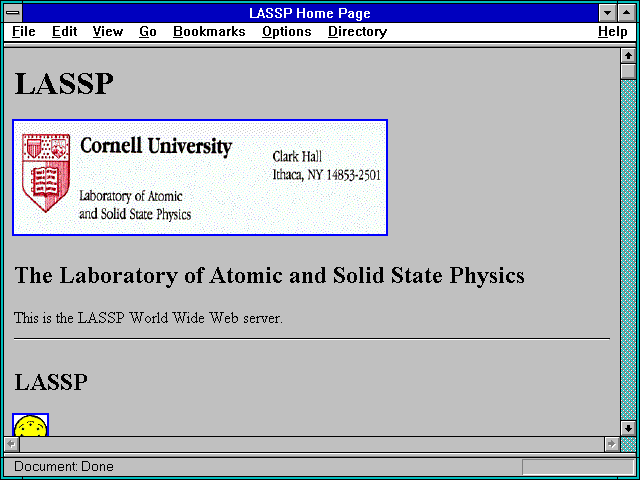640x480 pixels.
Task: Click the Cornell University letterhead image link
Action: coord(200,178)
